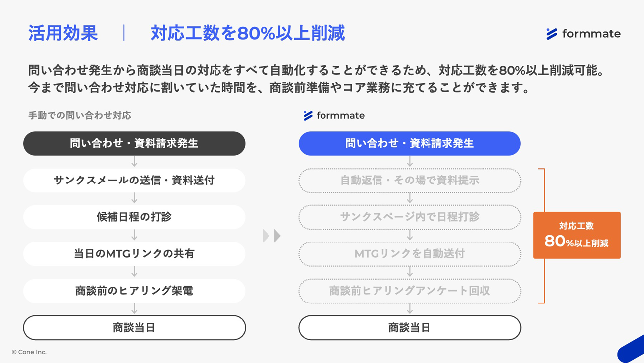Screen dimensions: 644x363
Task: Click the 当日のMTGリンクの共有 step
Action: 134,254
